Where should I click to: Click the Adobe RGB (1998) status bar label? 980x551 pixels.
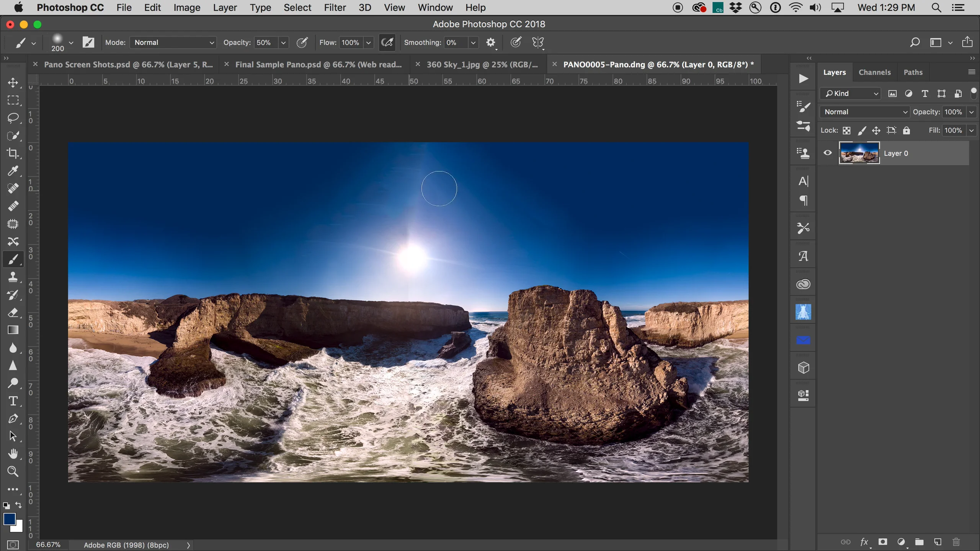click(126, 544)
